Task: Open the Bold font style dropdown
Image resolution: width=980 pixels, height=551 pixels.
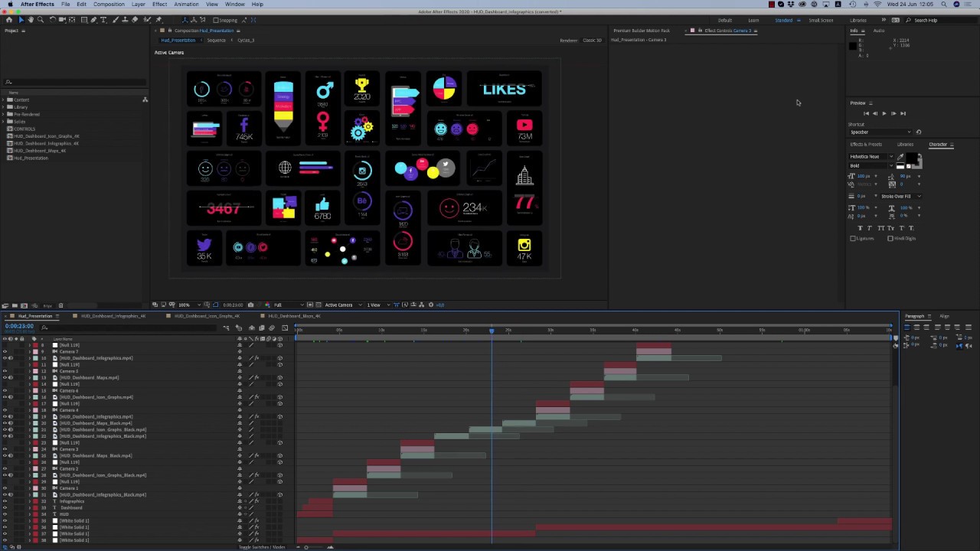Action: [871, 166]
